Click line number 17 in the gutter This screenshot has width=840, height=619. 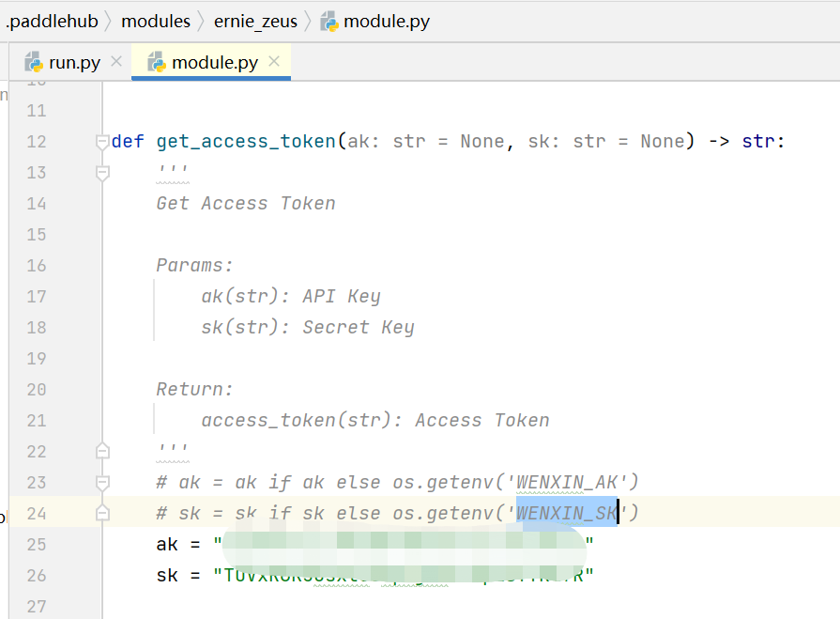click(37, 297)
